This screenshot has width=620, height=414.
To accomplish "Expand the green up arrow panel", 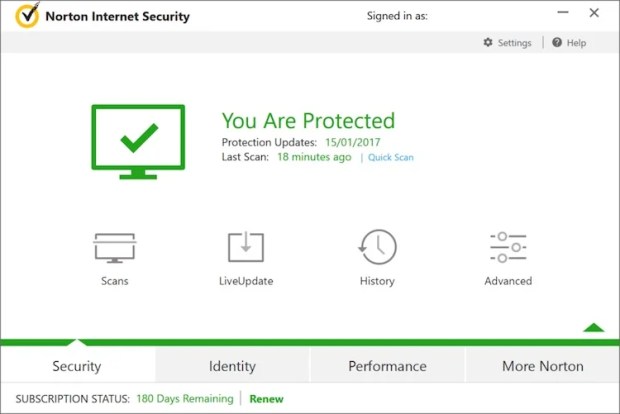I will [594, 326].
